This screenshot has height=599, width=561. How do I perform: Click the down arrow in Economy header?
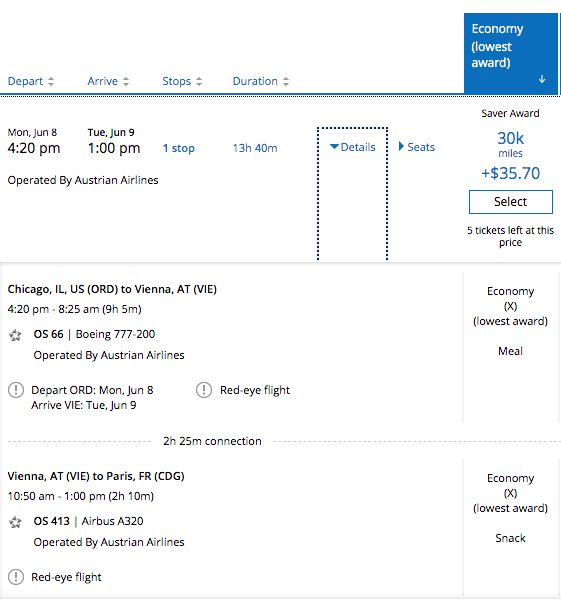click(542, 79)
